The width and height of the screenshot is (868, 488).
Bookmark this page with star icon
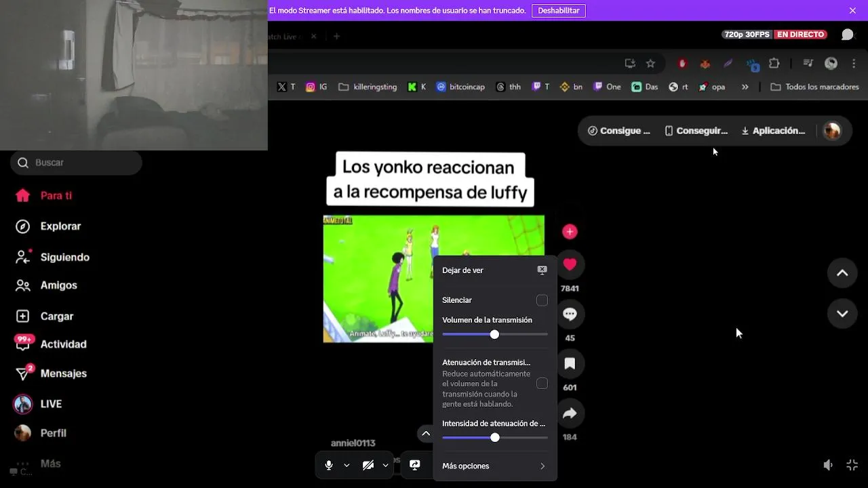pos(651,64)
